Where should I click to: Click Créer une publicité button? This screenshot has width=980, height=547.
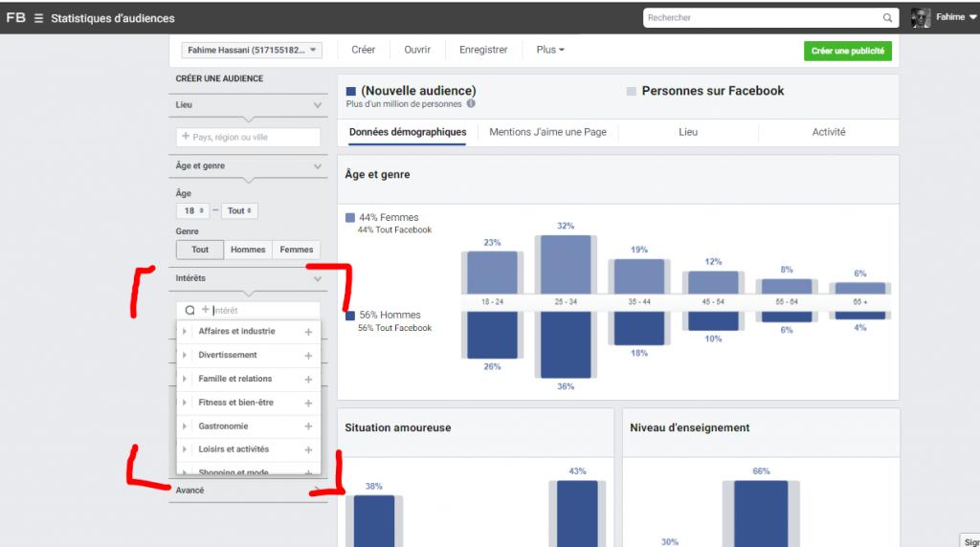[x=847, y=51]
